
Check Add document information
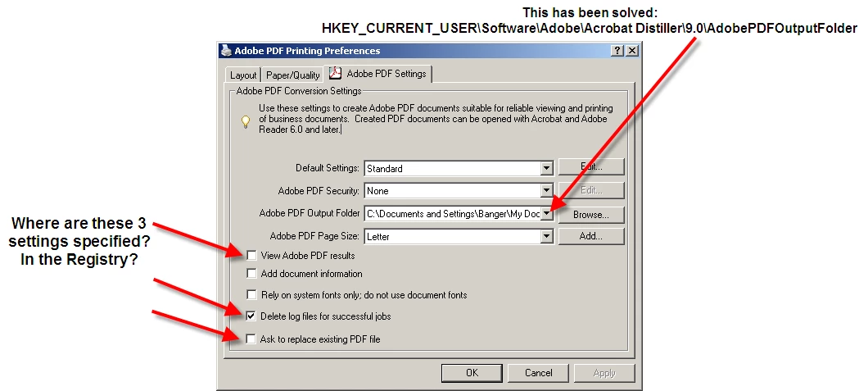coord(252,274)
